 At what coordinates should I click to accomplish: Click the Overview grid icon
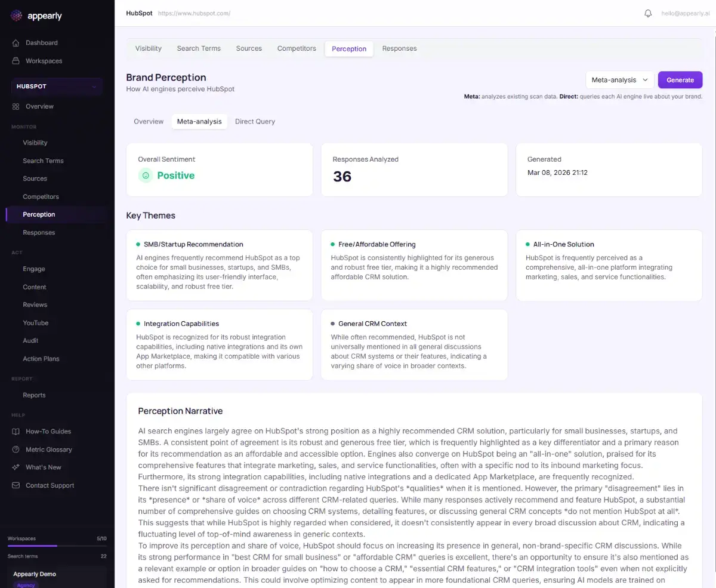tap(16, 106)
